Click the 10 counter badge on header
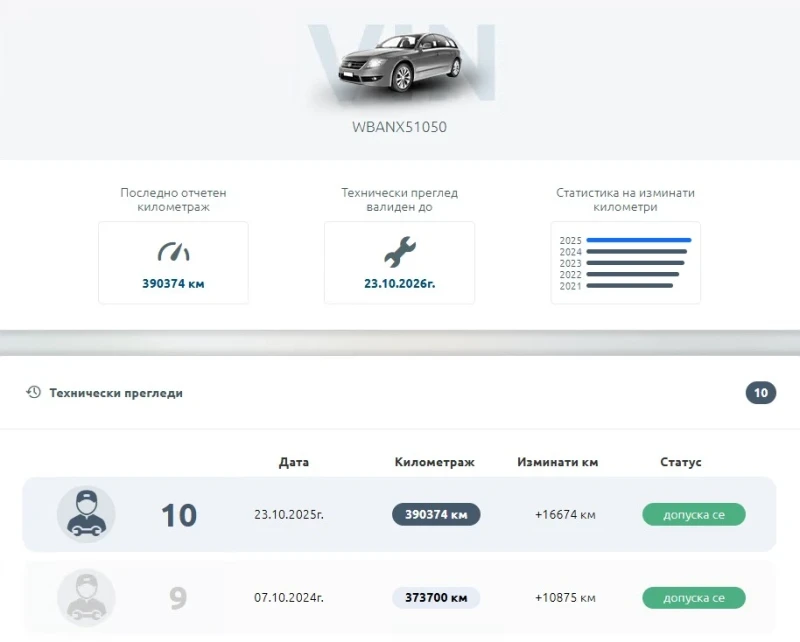 click(761, 393)
